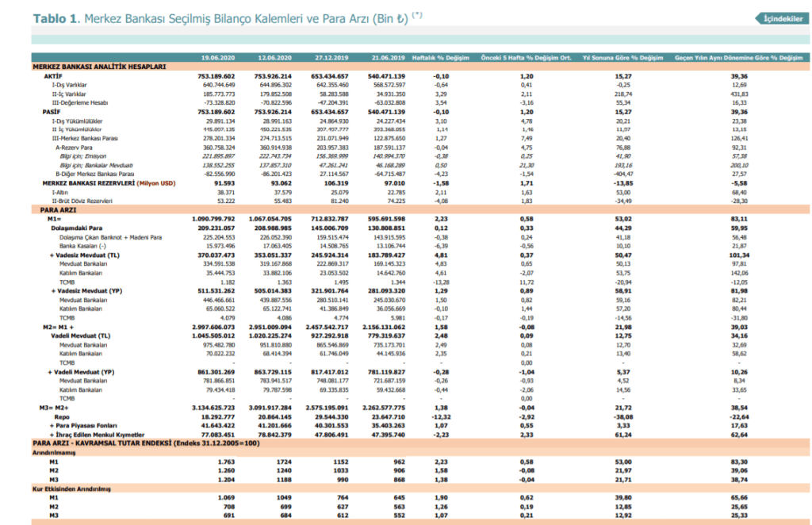Select the 19.06.2020 column header
This screenshot has height=525, width=812.
point(217,58)
